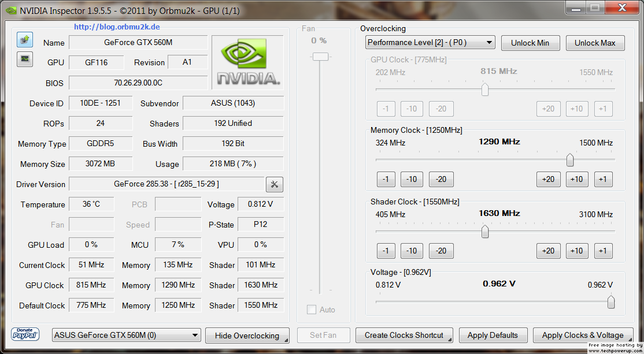Open the sensor monitoring graph icon
This screenshot has width=644, height=354.
(25, 59)
